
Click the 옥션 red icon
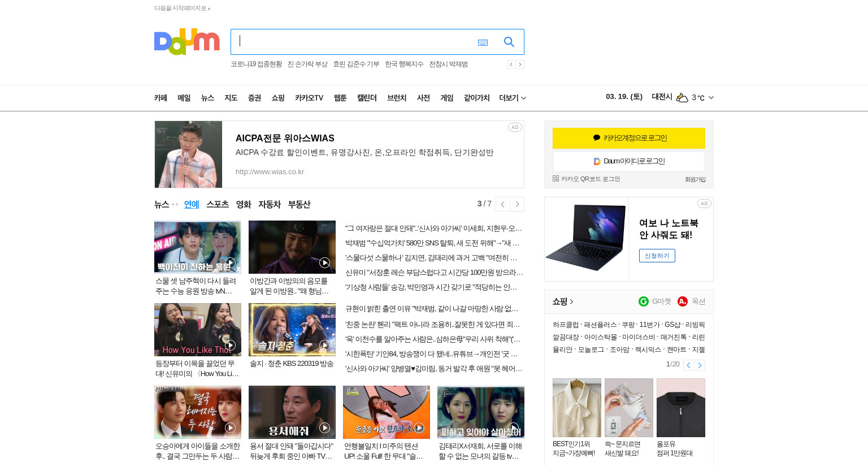pyautogui.click(x=683, y=301)
